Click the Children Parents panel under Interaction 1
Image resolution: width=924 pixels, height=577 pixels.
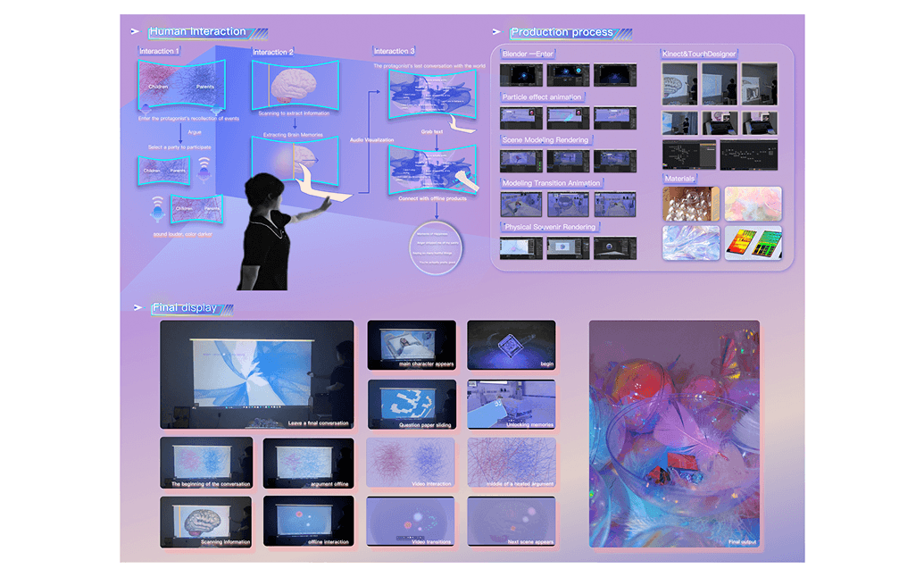coord(181,86)
